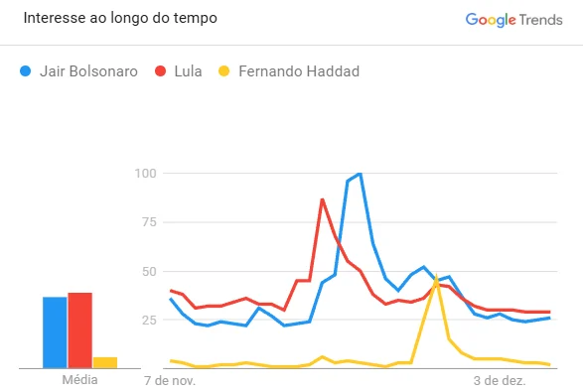Click the Média label under the bars
The height and width of the screenshot is (392, 583).
(x=79, y=380)
